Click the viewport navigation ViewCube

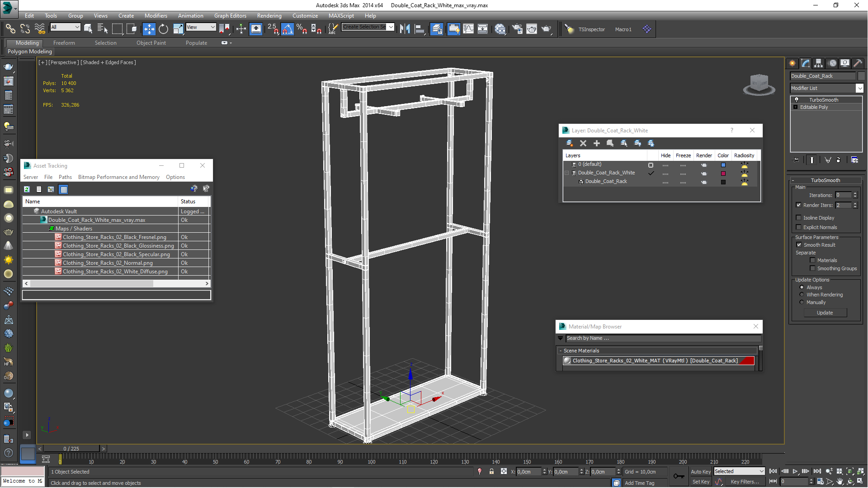759,84
